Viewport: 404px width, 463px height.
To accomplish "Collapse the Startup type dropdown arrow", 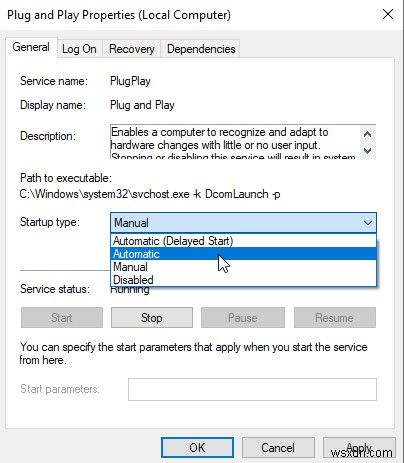I will point(368,223).
